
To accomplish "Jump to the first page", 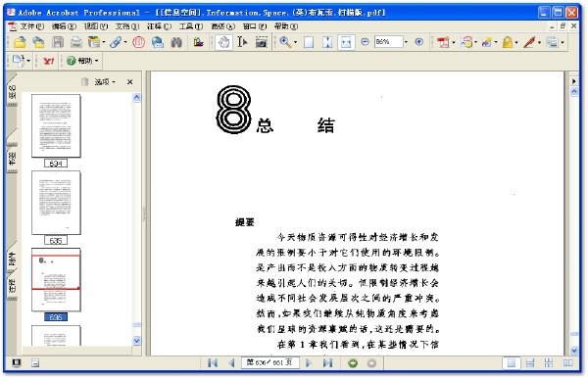I will tap(213, 363).
